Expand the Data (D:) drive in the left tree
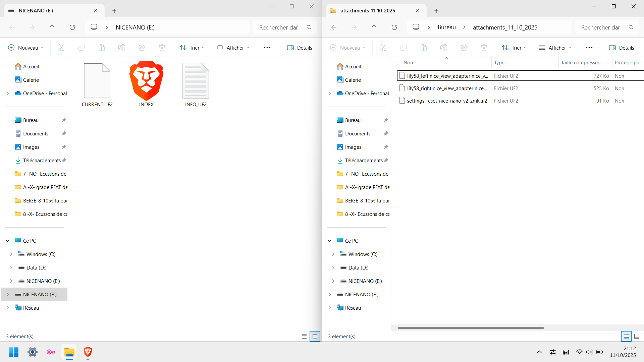This screenshot has width=644, height=362. 11,267
